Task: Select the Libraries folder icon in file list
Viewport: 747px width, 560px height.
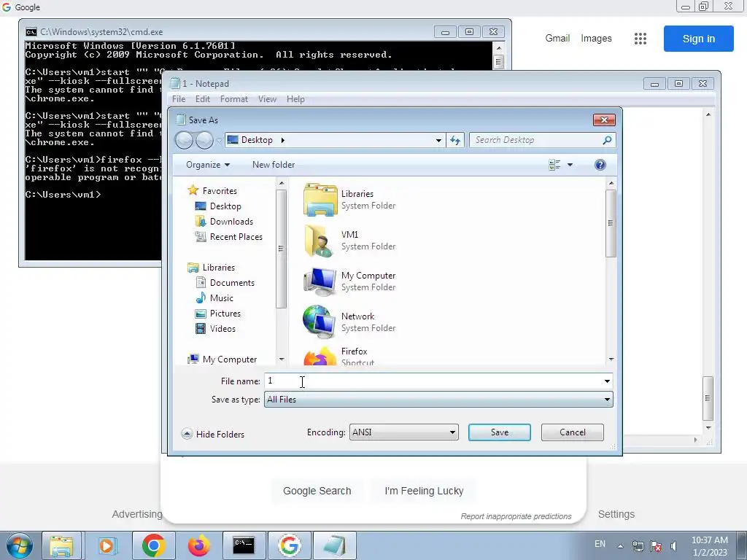Action: pos(320,200)
